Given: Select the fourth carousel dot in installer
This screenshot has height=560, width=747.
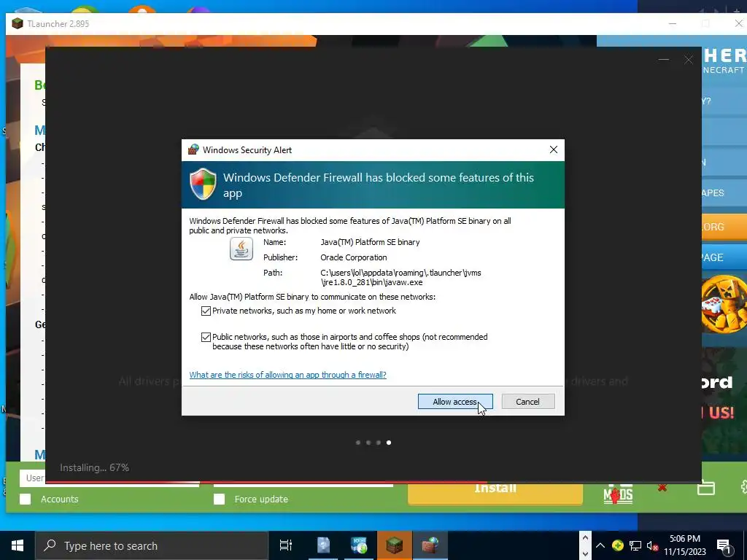Looking at the screenshot, I should (389, 443).
